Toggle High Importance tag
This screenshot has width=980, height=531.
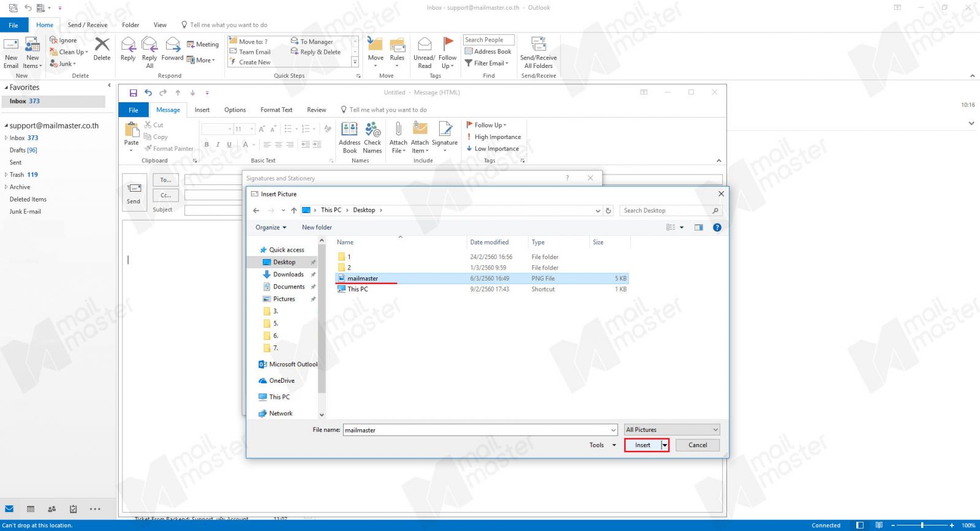(494, 137)
